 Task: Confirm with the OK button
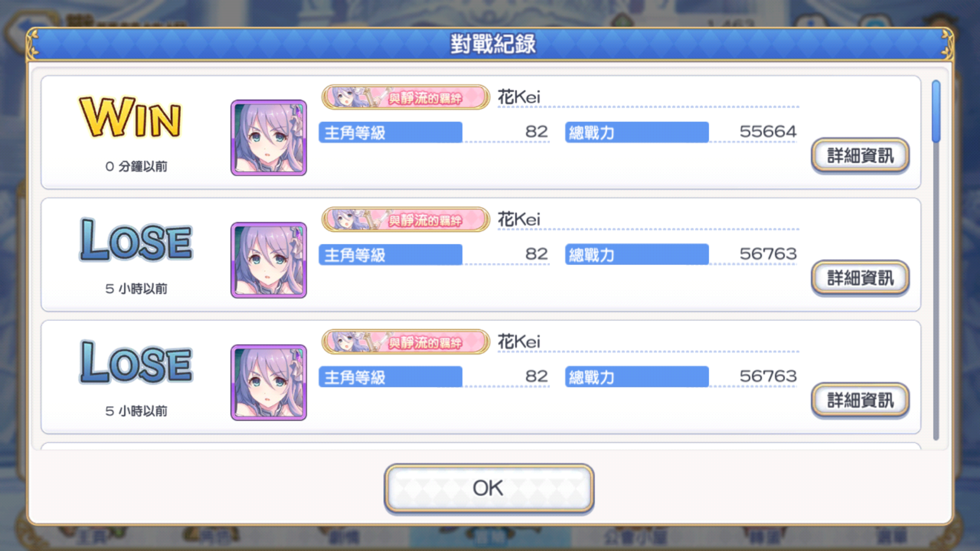pyautogui.click(x=489, y=488)
